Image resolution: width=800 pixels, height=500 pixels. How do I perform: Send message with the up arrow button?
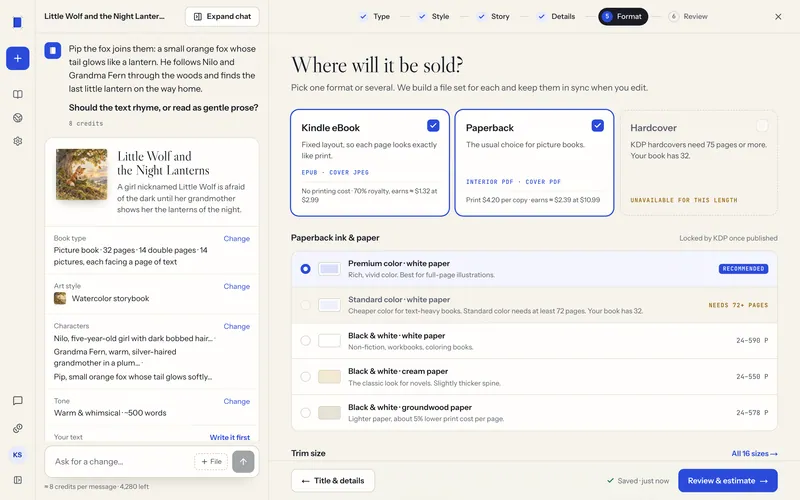(x=243, y=462)
